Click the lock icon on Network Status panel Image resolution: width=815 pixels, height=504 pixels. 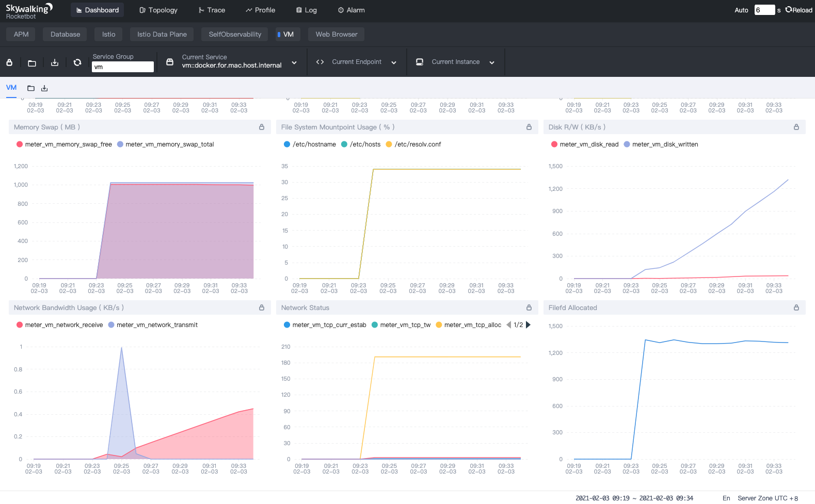point(529,307)
